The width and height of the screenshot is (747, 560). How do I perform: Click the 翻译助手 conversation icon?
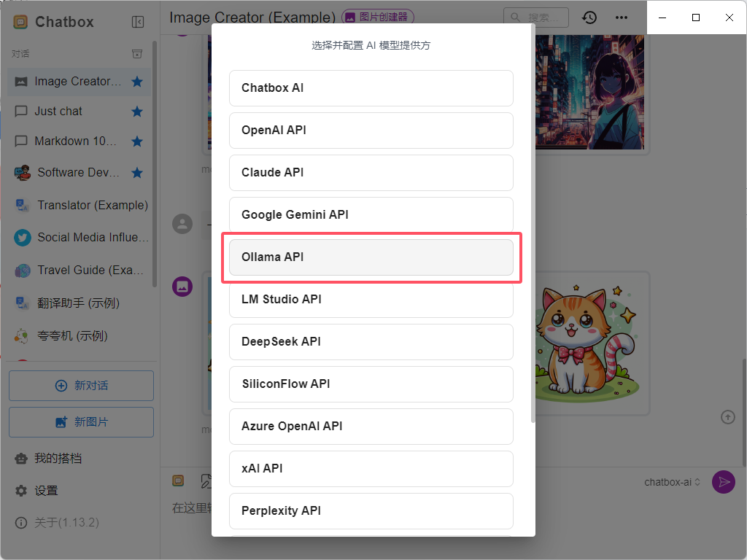[23, 303]
